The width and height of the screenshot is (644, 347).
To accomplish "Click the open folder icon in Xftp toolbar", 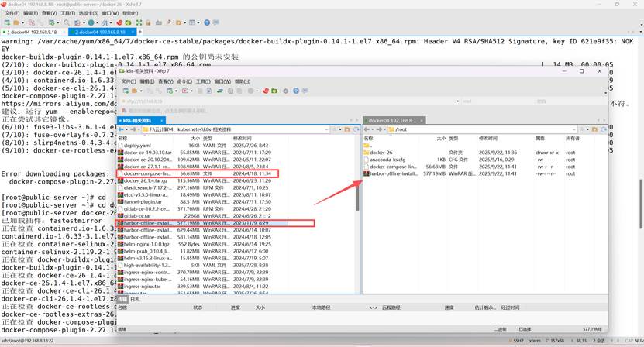I will pos(134,91).
